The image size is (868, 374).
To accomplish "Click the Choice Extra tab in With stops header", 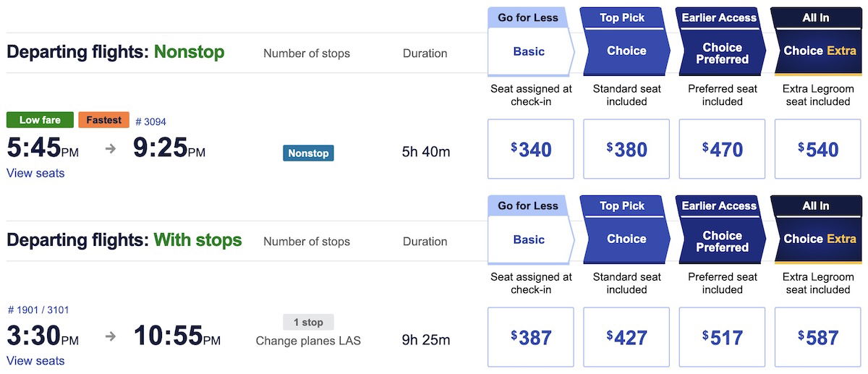I will pos(820,239).
